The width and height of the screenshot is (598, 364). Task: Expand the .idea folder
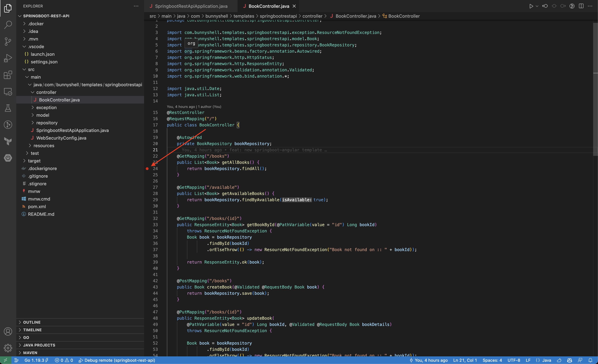pos(80,31)
